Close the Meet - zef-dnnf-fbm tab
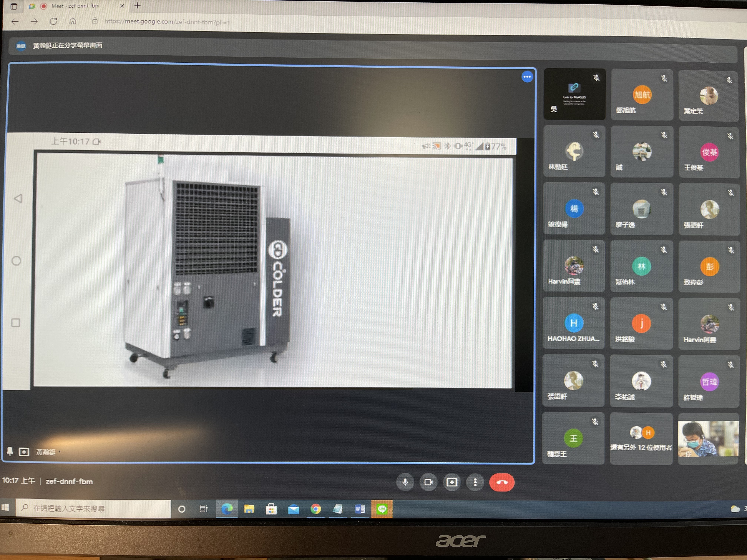The width and height of the screenshot is (747, 560). [122, 6]
